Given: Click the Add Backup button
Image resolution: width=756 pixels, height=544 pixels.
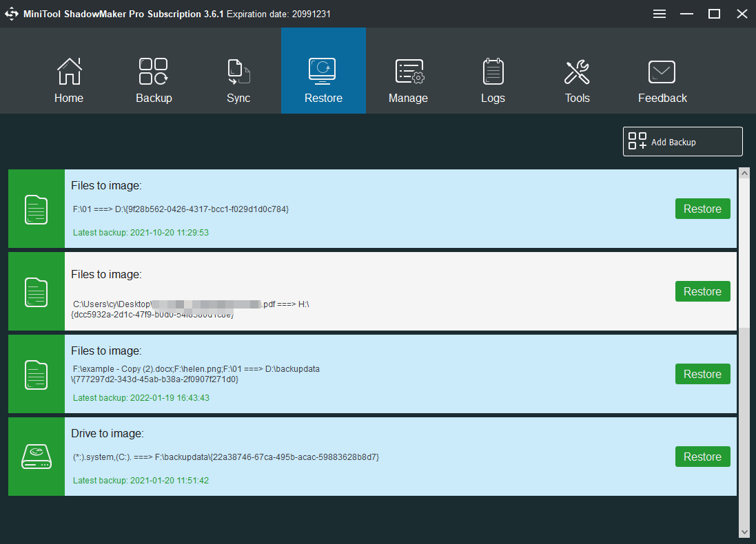Looking at the screenshot, I should click(x=682, y=141).
